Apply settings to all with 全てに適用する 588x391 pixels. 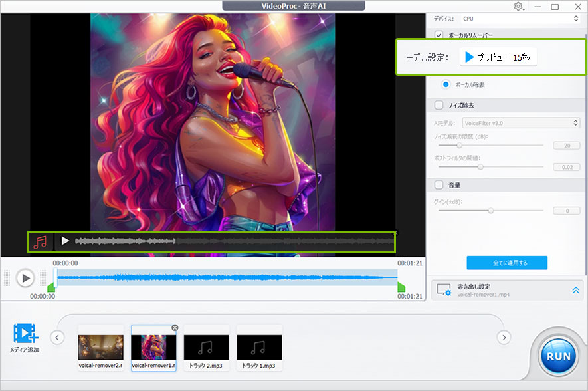[507, 263]
